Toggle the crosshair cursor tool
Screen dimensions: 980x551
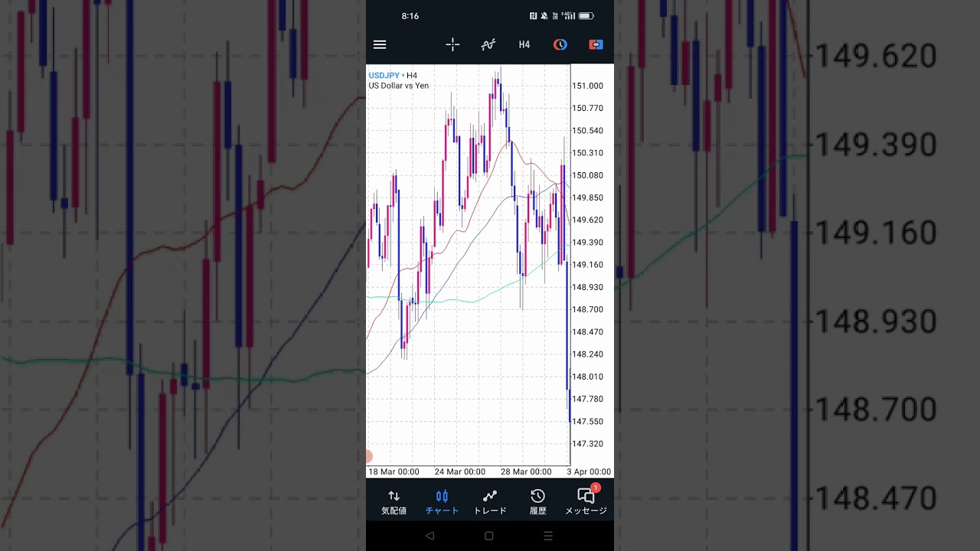click(452, 44)
